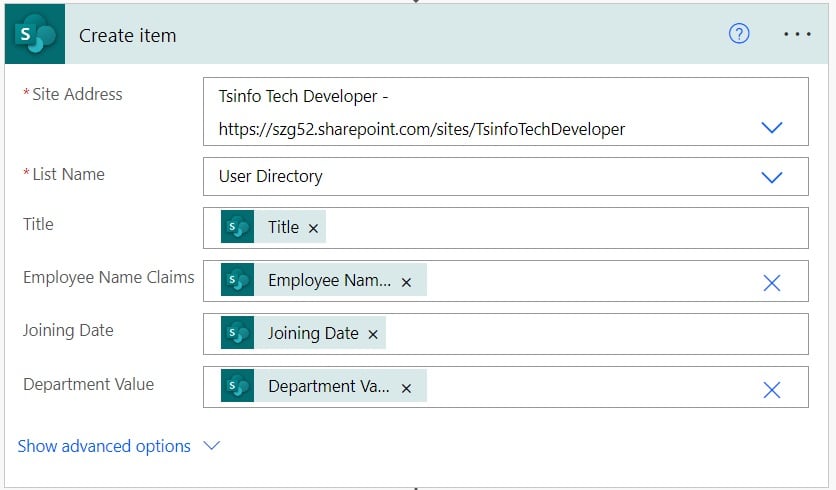Remove the Title dynamic content token
The width and height of the screenshot is (836, 490).
(x=314, y=228)
